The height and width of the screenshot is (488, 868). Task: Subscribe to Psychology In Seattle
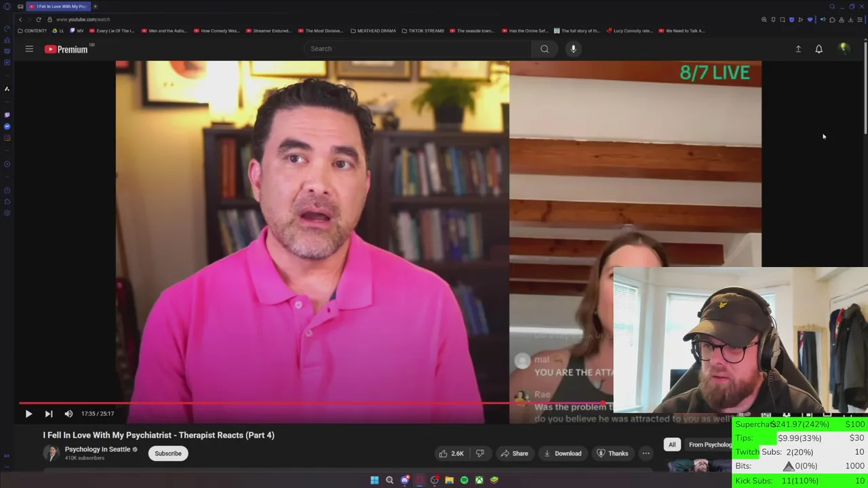168,453
